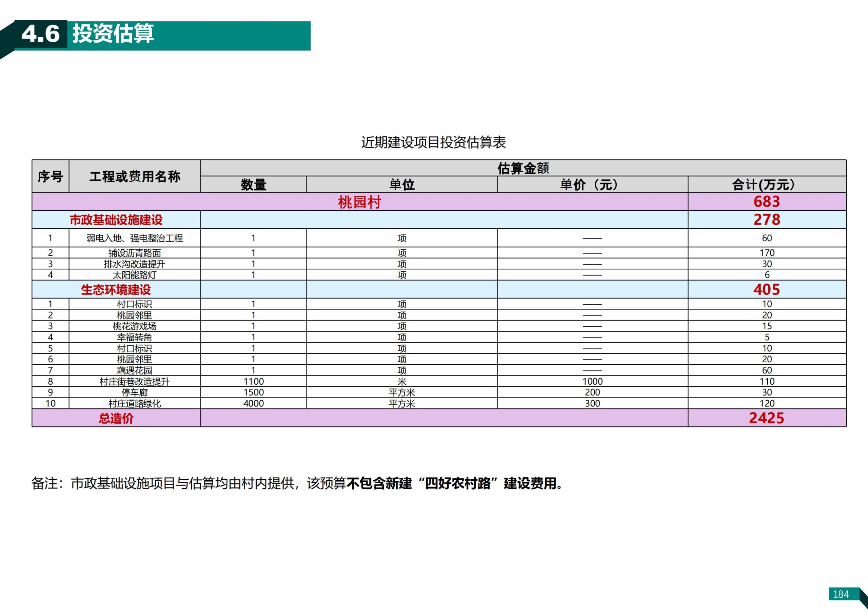Click the "60" total in 藕遇花园 row
Viewport: 868px width, 614px height.
tap(767, 370)
